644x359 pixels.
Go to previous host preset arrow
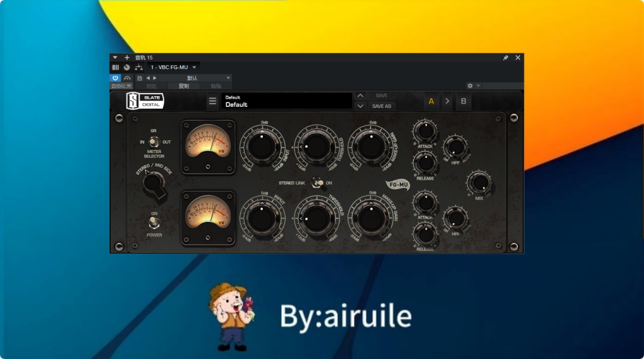point(148,78)
